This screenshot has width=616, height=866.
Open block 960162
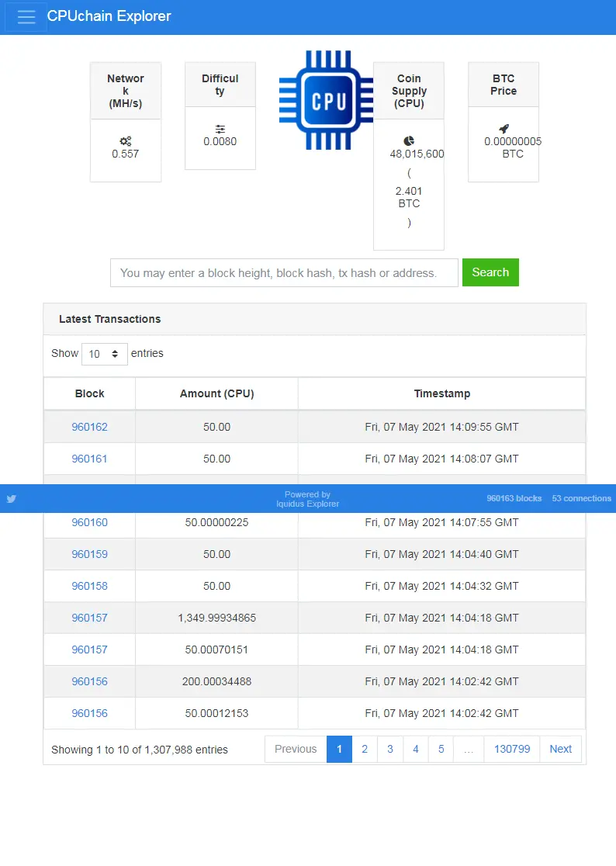[x=89, y=427]
